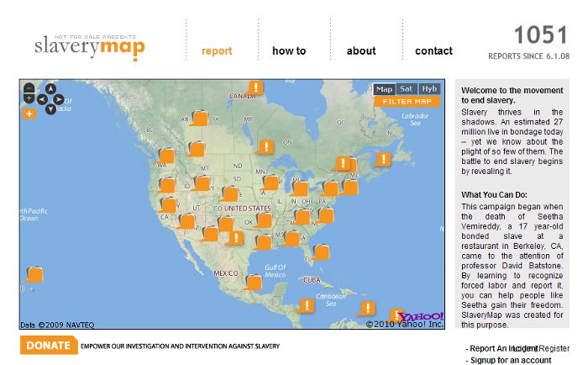Viewport: 588px width, 365px height.
Task: Open the folder marker near Hawaii
Action: [x=34, y=274]
